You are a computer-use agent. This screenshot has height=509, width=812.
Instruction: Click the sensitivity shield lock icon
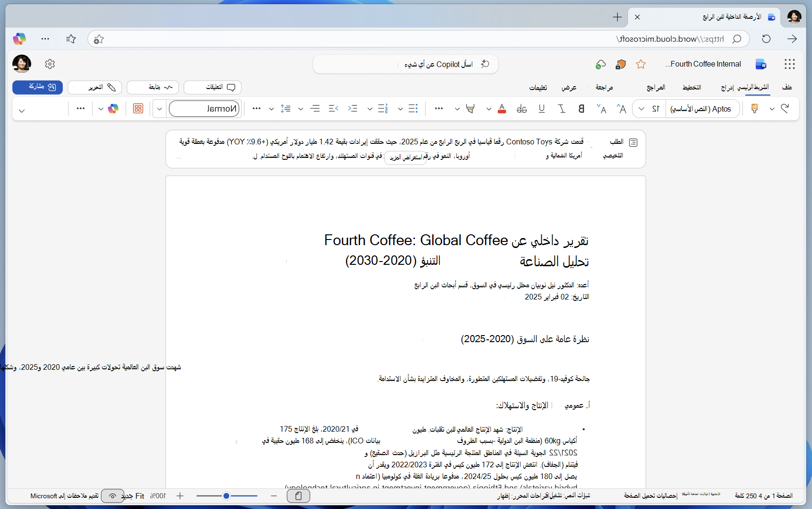(x=620, y=64)
